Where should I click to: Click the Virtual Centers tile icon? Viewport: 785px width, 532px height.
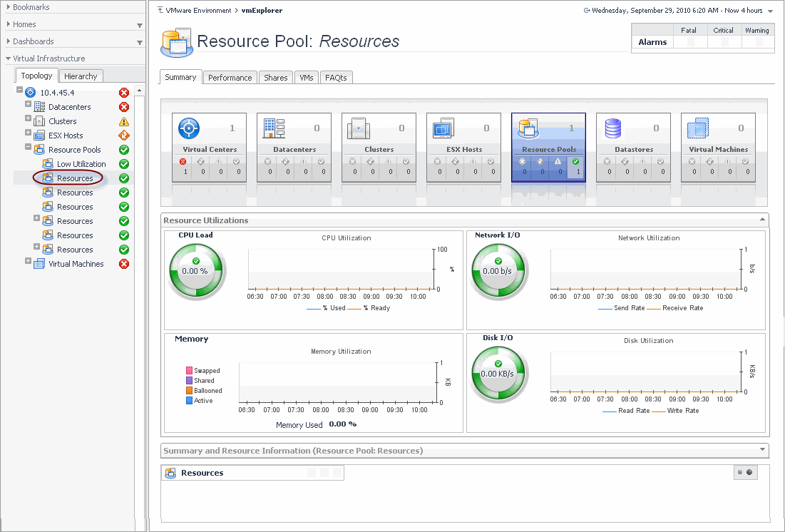188,129
